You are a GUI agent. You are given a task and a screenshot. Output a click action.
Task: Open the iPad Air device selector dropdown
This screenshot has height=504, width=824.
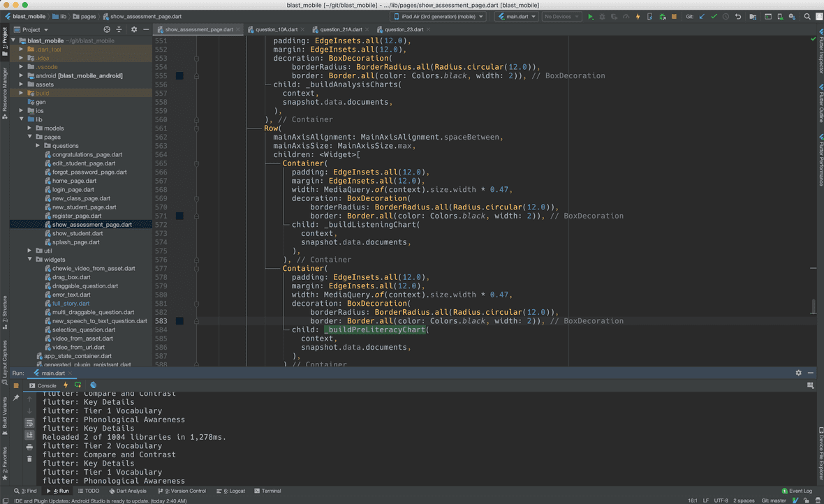point(436,16)
